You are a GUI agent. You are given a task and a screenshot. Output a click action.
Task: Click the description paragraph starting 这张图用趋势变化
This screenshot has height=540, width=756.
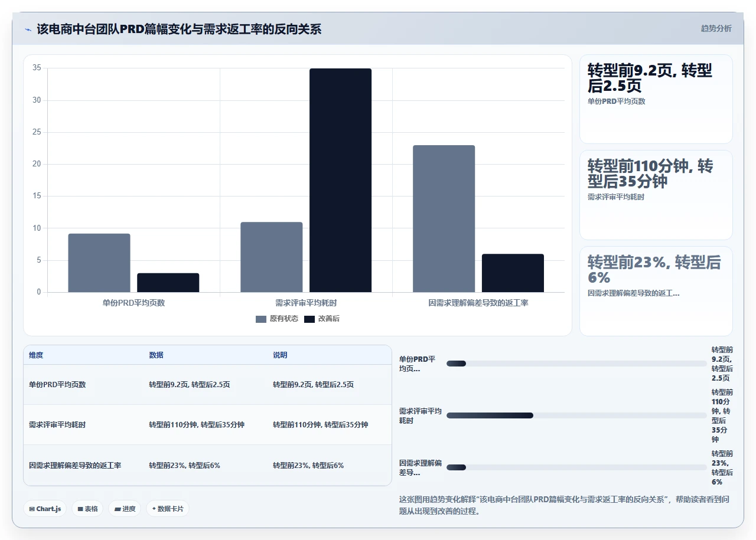click(x=564, y=505)
